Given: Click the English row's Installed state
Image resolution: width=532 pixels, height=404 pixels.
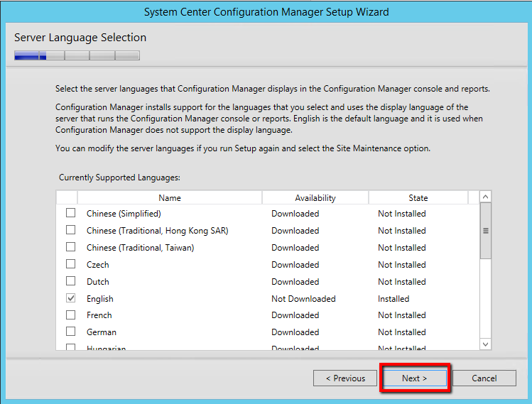Looking at the screenshot, I should pos(393,299).
